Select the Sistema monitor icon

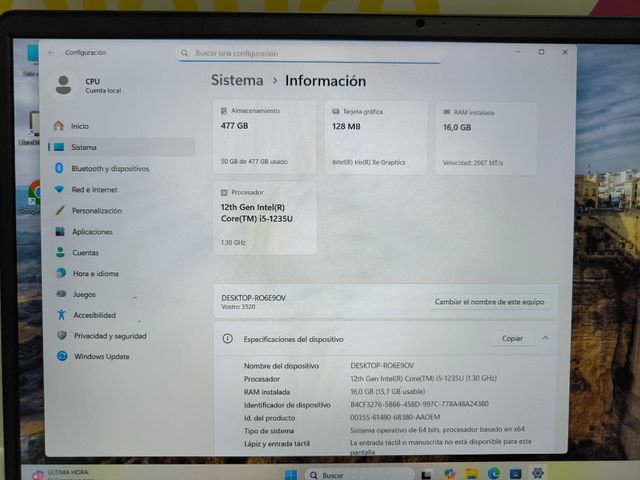coord(59,147)
